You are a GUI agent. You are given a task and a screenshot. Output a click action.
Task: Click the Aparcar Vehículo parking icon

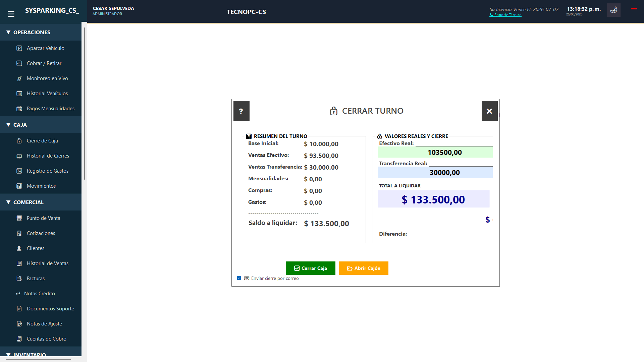(19, 48)
